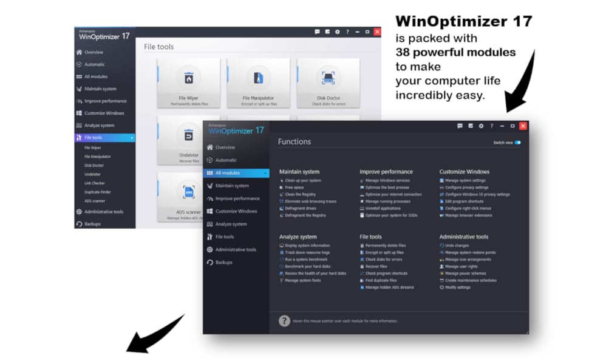Select Link Checker sub-item in back sidebar

(x=95, y=183)
